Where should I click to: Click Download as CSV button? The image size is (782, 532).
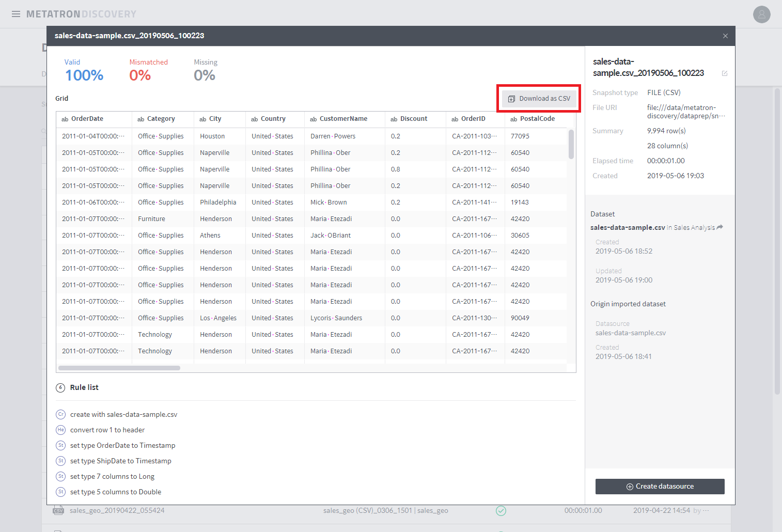click(x=539, y=99)
